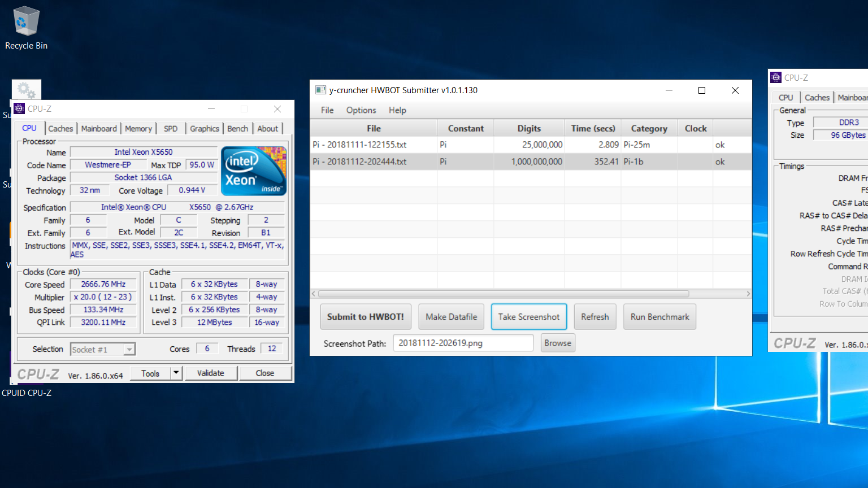This screenshot has height=488, width=868.
Task: Open the Help menu in HWBOT Submitter
Action: [397, 110]
